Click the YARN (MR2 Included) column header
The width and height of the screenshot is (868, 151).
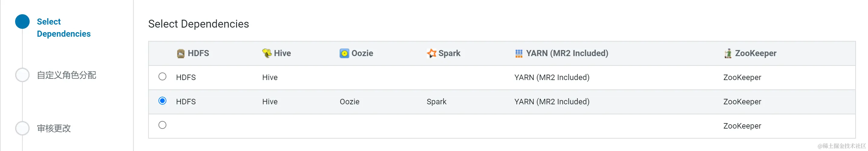[x=567, y=53]
